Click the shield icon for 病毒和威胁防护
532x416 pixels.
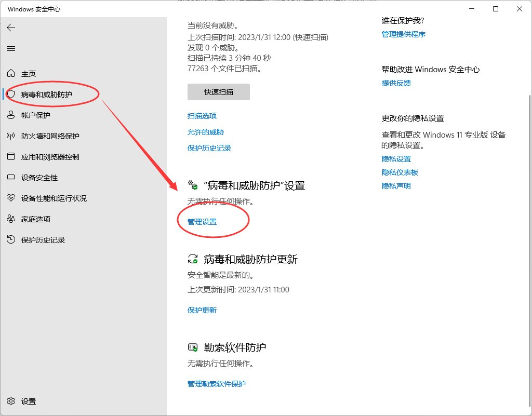tap(11, 94)
